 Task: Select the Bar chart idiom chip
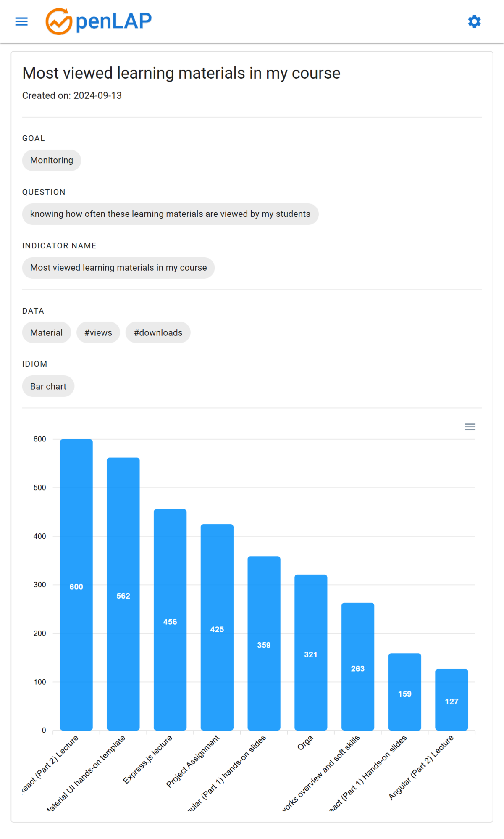coord(48,386)
